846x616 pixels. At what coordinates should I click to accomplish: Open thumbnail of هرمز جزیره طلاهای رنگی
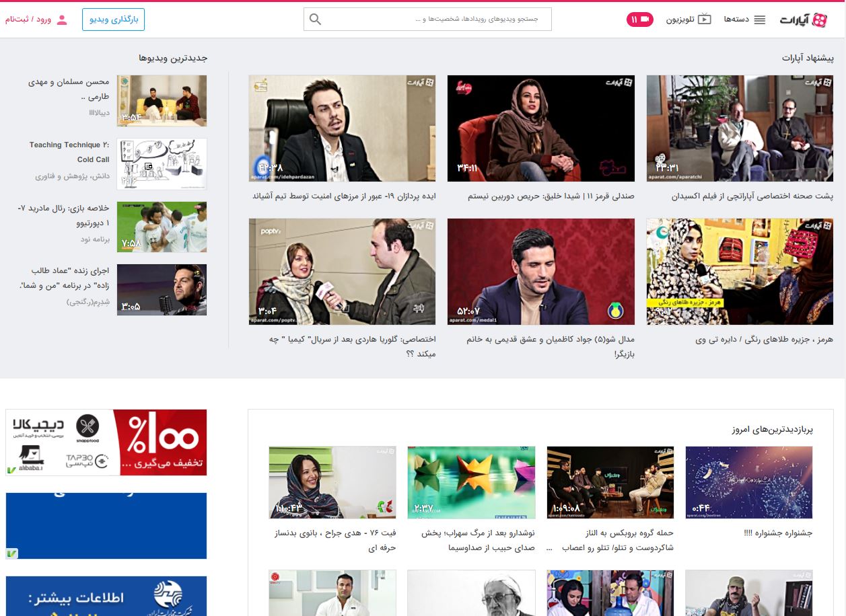coord(740,272)
